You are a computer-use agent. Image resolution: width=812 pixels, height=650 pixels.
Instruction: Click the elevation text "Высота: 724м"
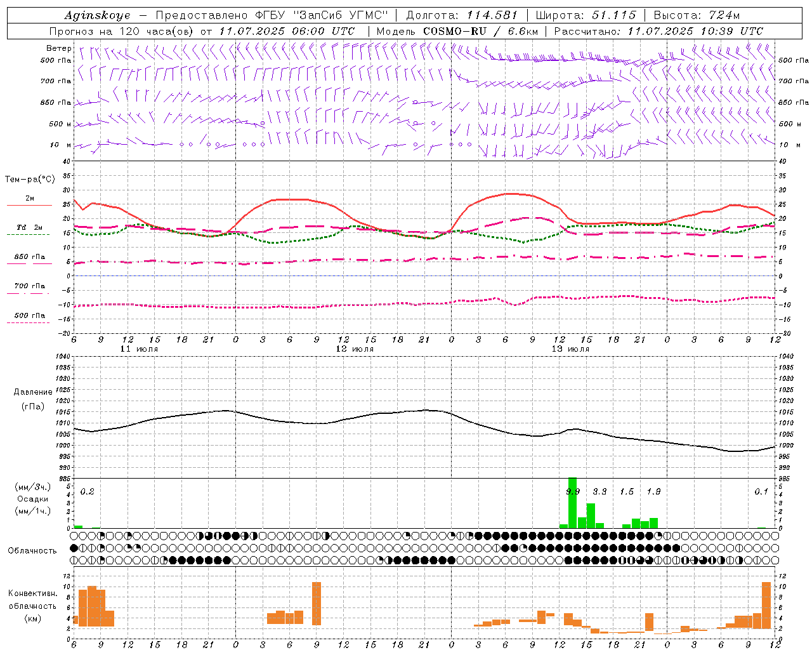tap(697, 15)
